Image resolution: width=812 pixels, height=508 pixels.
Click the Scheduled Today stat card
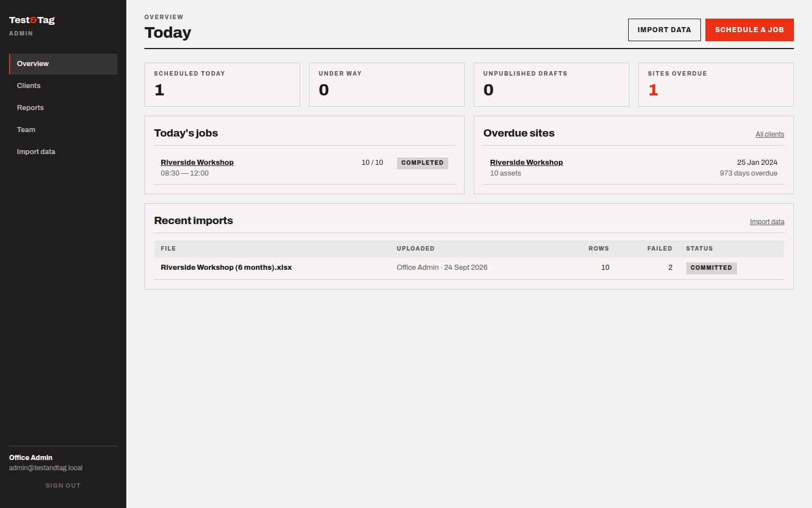(x=222, y=85)
